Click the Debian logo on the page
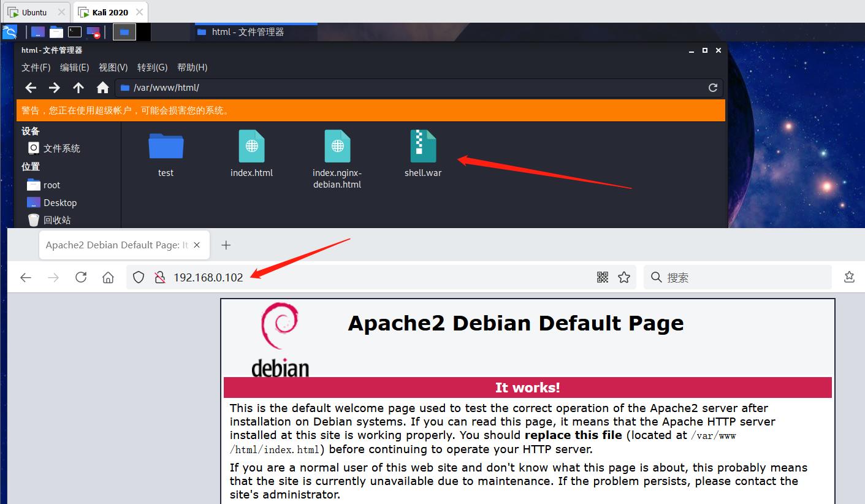The height and width of the screenshot is (504, 865). click(280, 339)
